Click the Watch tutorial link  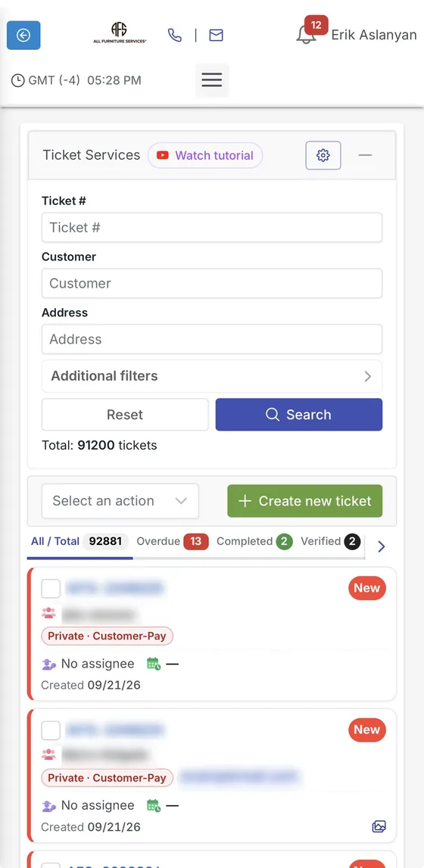[x=205, y=156]
